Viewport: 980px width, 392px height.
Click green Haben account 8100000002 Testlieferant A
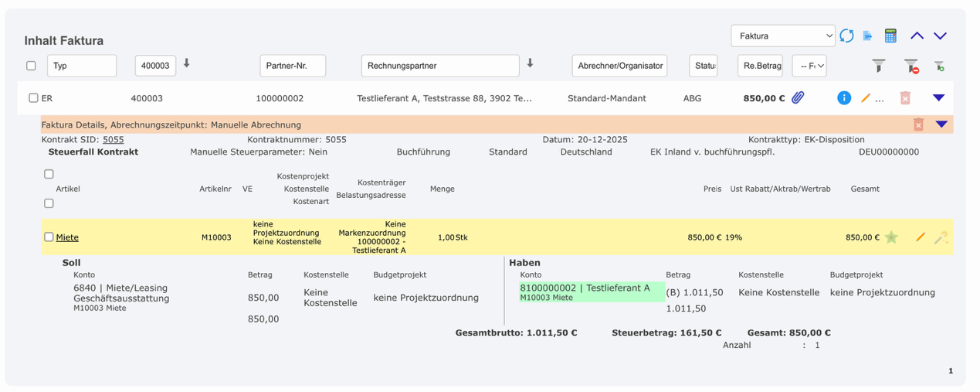[x=592, y=292]
